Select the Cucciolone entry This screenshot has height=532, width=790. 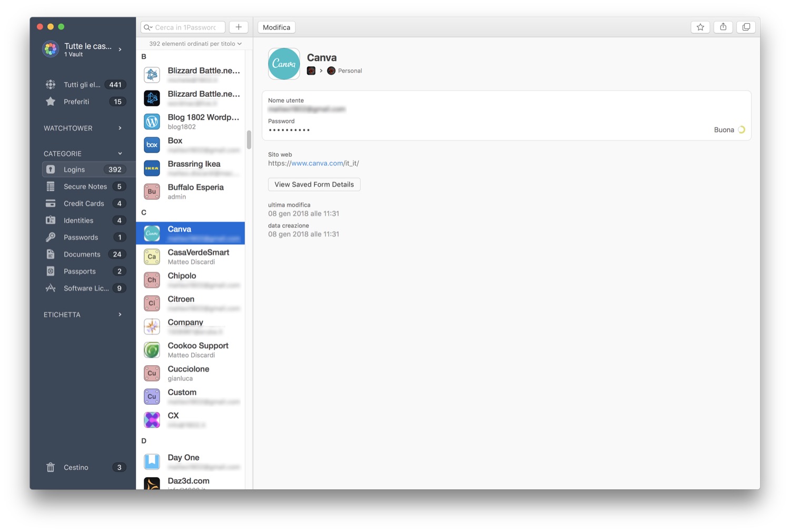191,373
